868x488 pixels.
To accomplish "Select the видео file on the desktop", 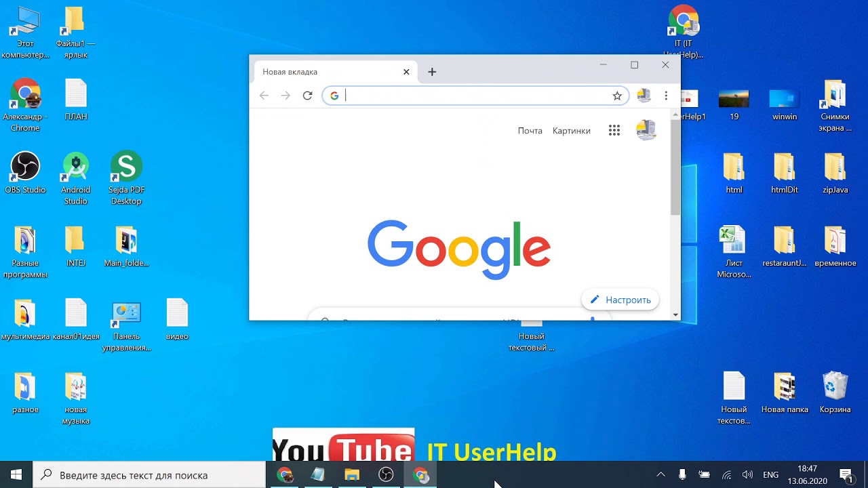I will coord(177,319).
